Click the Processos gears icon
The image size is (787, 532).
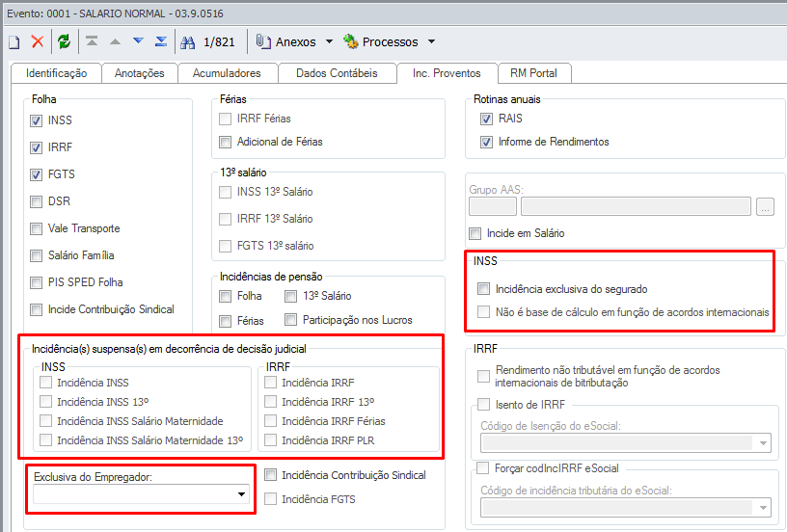tap(350, 41)
